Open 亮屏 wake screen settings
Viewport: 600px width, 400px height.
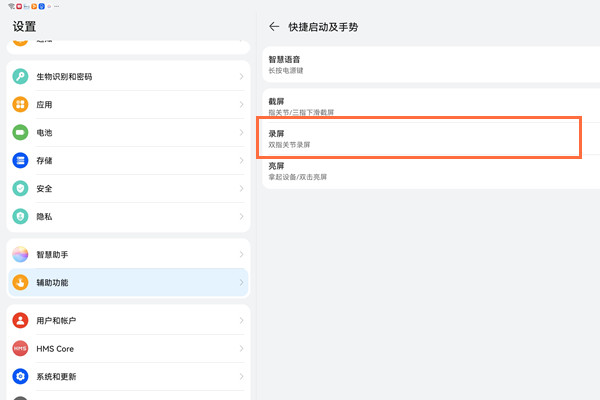(420, 171)
